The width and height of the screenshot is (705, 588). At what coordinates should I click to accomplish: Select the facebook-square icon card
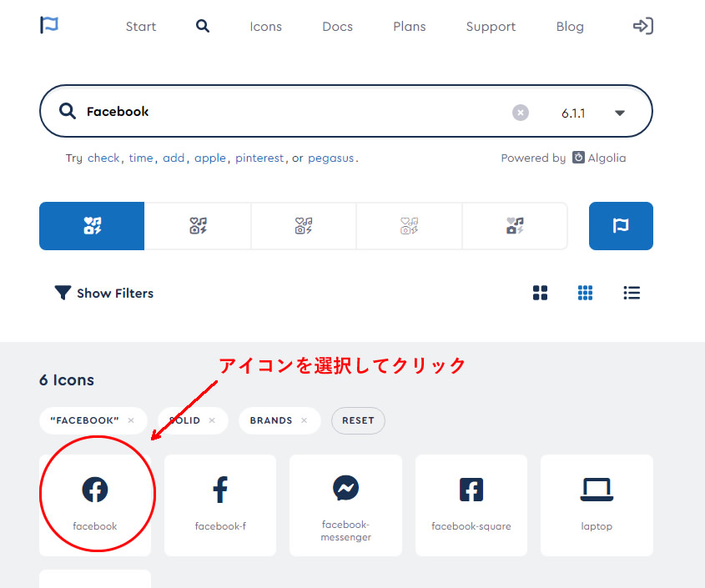coord(471,505)
